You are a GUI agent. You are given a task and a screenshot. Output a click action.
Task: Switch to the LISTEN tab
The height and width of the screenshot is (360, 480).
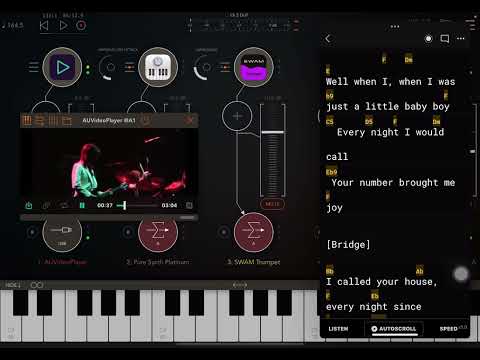point(338,329)
